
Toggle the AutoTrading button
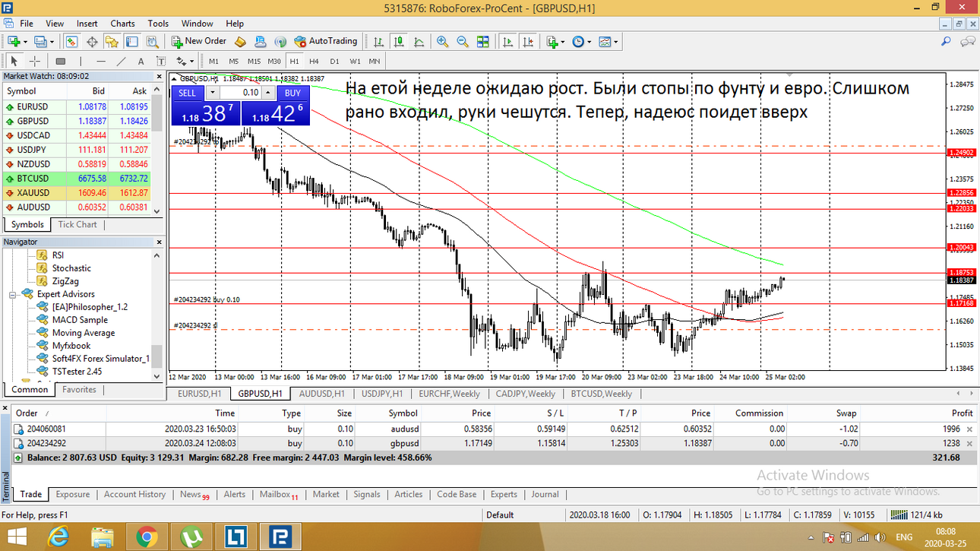(x=325, y=41)
